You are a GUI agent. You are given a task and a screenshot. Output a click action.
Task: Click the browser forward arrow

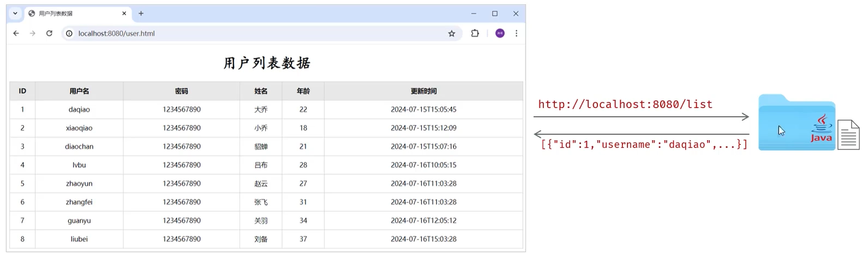33,33
